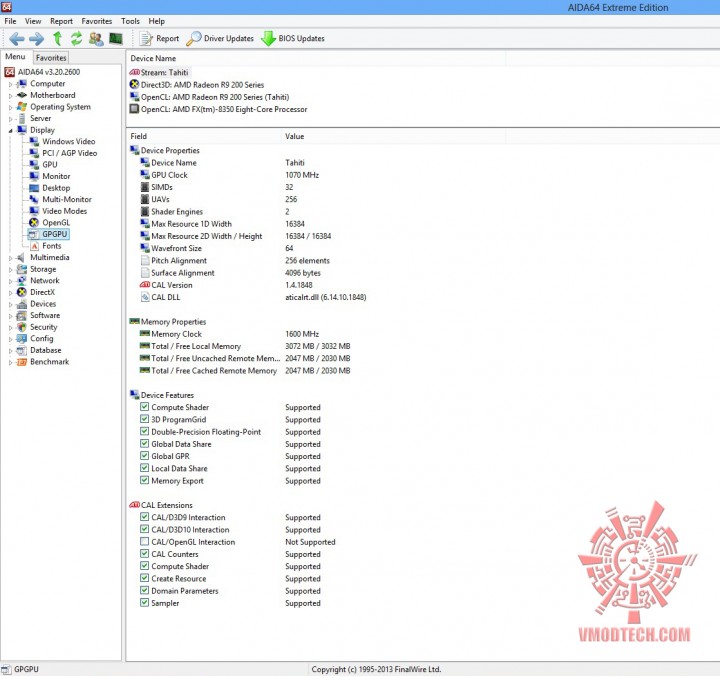Toggle Compute Shader checkbox under Device Features
Image resolution: width=720 pixels, height=676 pixels.
tap(144, 407)
